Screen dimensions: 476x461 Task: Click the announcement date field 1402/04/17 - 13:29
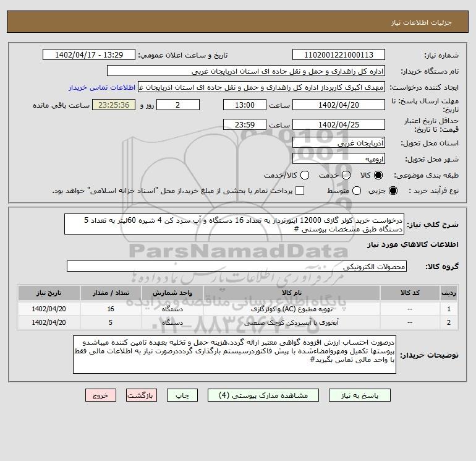pyautogui.click(x=89, y=54)
